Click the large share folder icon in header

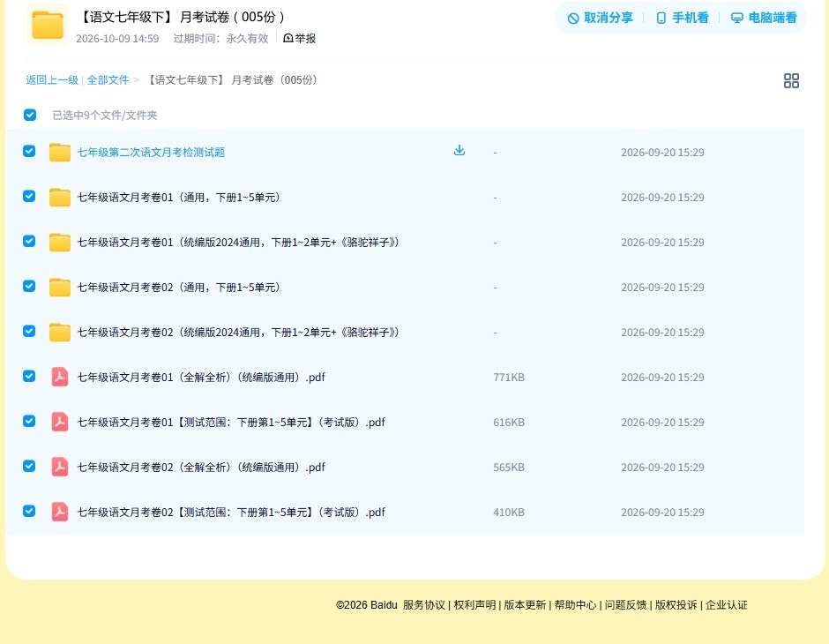pyautogui.click(x=48, y=25)
